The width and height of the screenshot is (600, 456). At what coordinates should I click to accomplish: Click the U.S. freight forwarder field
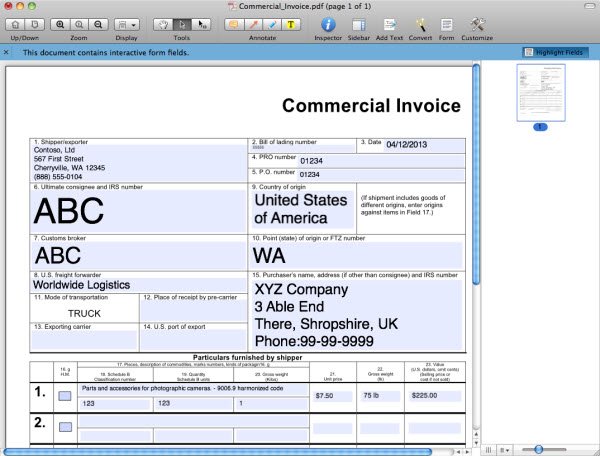(x=139, y=285)
